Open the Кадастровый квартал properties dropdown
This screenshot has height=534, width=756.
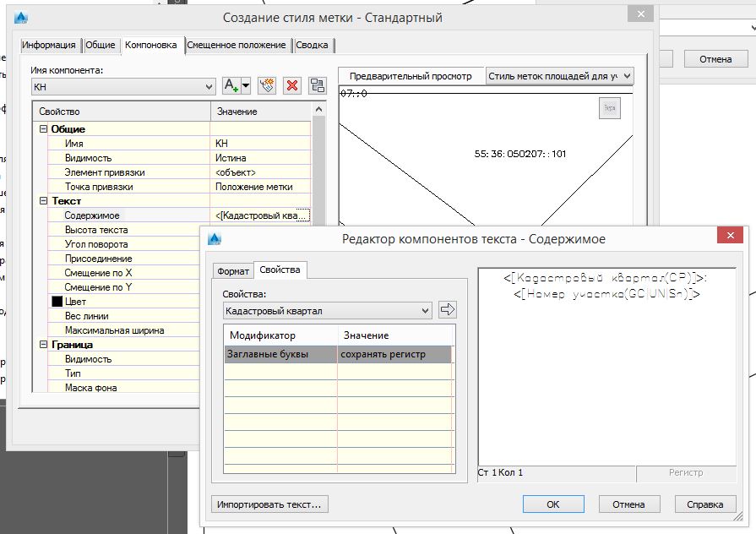pyautogui.click(x=328, y=311)
